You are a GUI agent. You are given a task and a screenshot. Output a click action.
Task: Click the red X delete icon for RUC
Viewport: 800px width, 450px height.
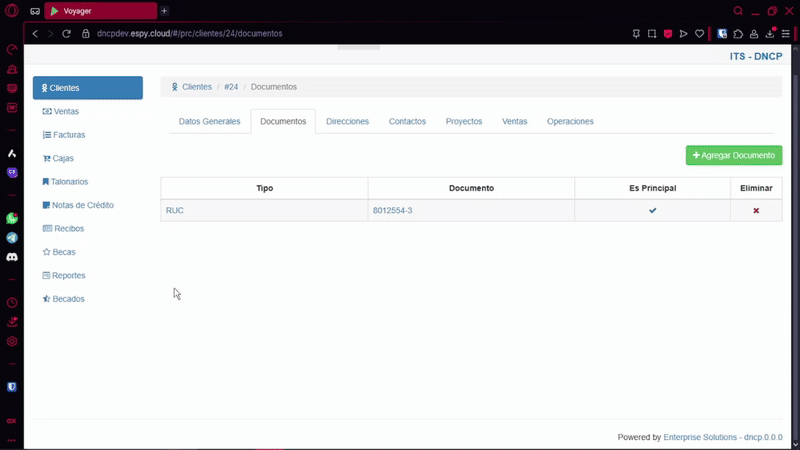click(756, 211)
